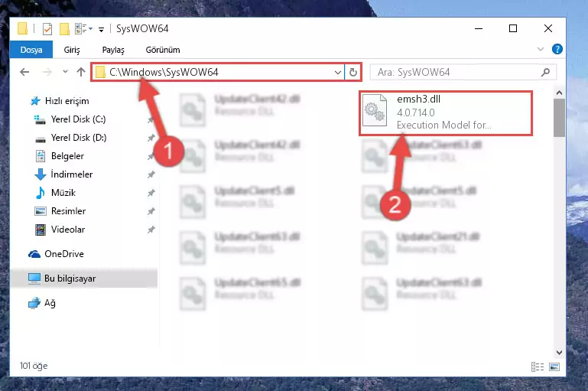The width and height of the screenshot is (588, 391).
Task: Click the pin icon next to Müzik
Action: [151, 193]
